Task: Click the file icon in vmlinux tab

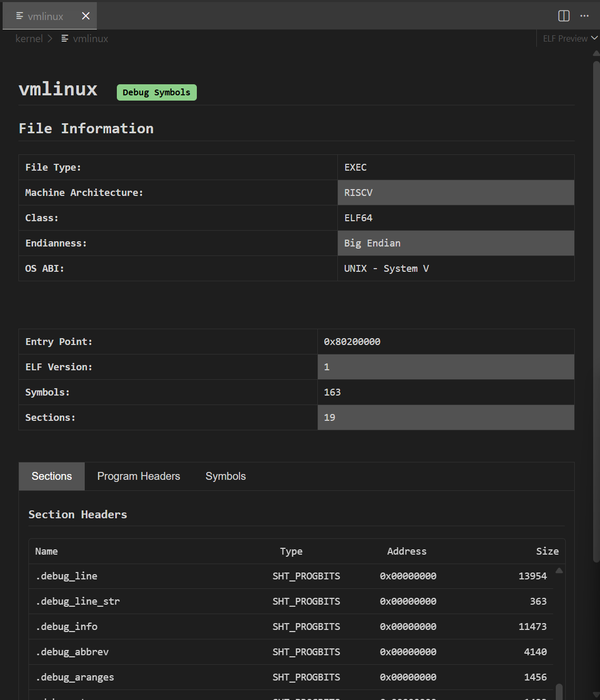Action: (19, 16)
